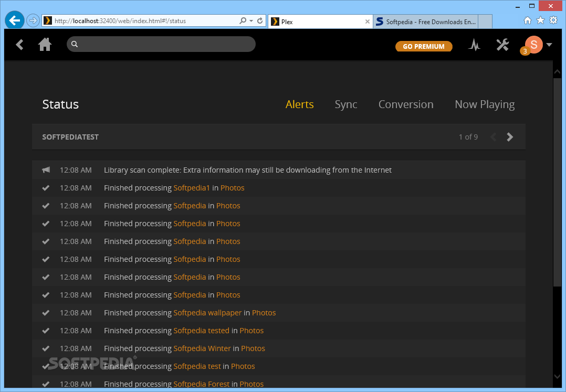Click checkmark icon of Softpedia1 row
This screenshot has height=392, width=566.
click(46, 188)
